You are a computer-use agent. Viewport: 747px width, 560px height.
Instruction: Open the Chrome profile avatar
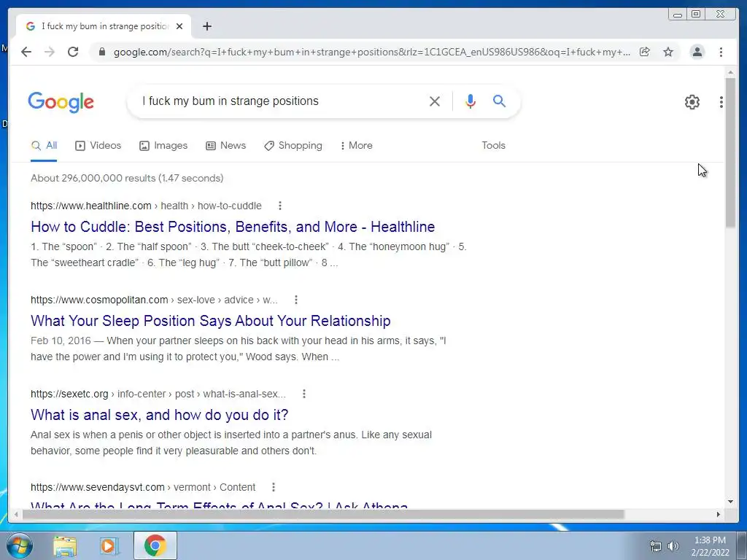pyautogui.click(x=697, y=52)
